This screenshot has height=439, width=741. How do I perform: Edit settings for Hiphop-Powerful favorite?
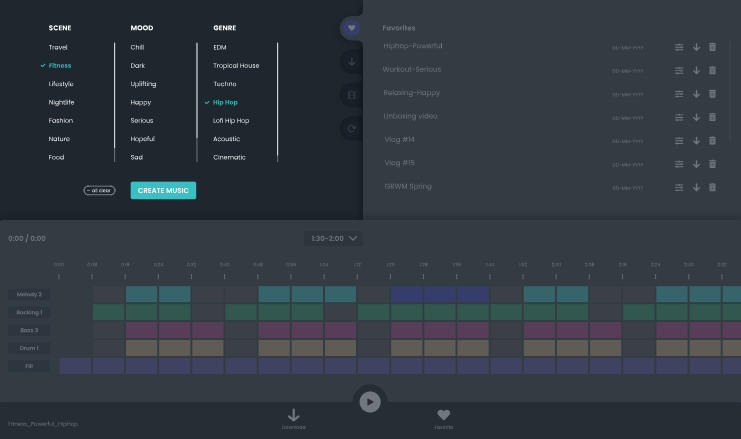[679, 47]
